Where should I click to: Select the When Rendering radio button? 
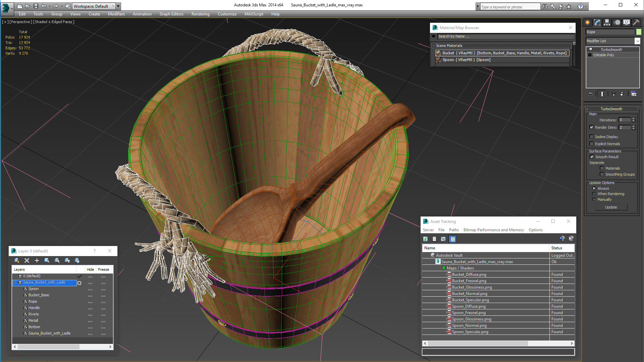coord(594,194)
